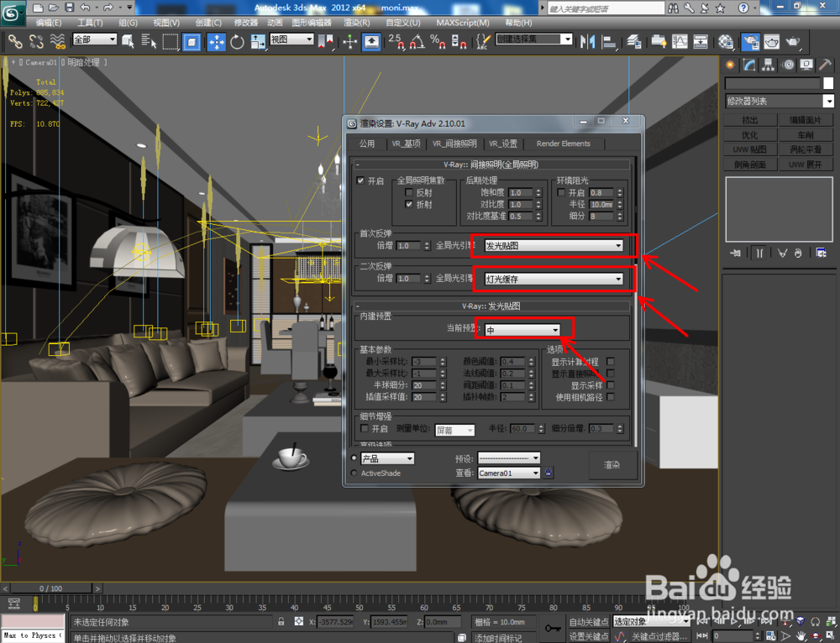Viewport: 840px width, 643px height.
Task: Select the ActiveShade radio button
Action: [x=354, y=473]
